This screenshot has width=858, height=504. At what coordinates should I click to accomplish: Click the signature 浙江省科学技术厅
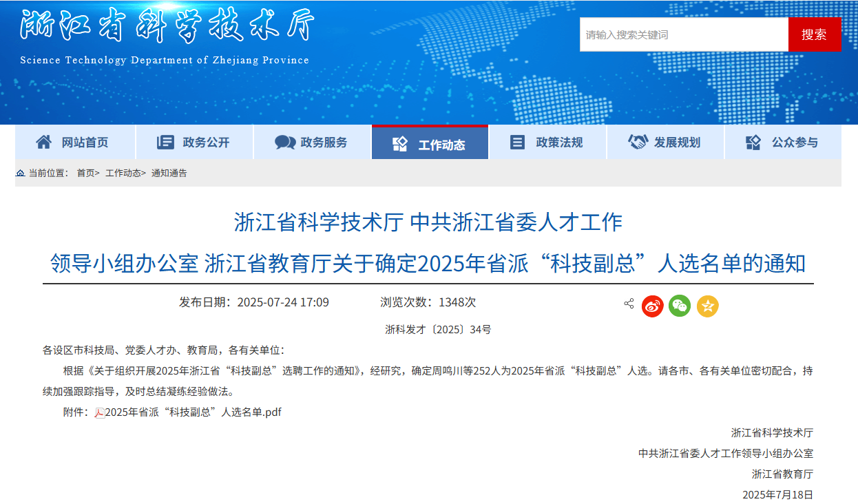(772, 433)
